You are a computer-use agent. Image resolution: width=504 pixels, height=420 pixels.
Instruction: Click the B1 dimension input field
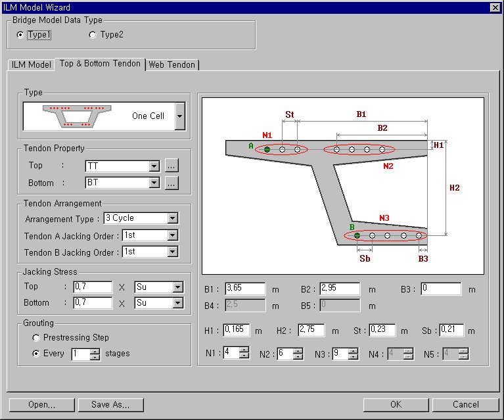pos(244,289)
